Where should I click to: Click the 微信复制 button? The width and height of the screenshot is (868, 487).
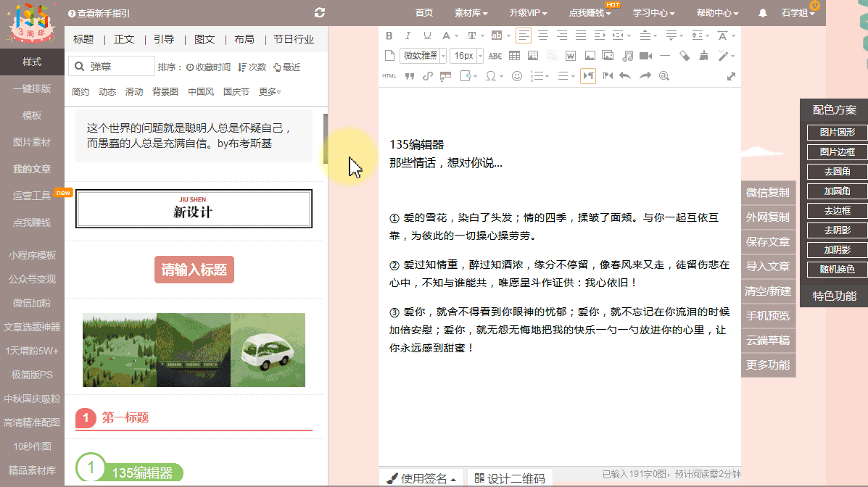pos(769,193)
